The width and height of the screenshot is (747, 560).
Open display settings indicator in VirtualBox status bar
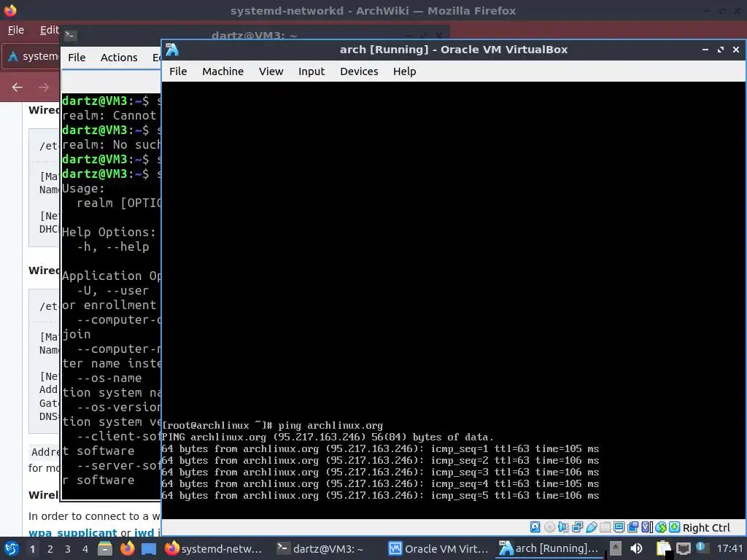(x=619, y=527)
